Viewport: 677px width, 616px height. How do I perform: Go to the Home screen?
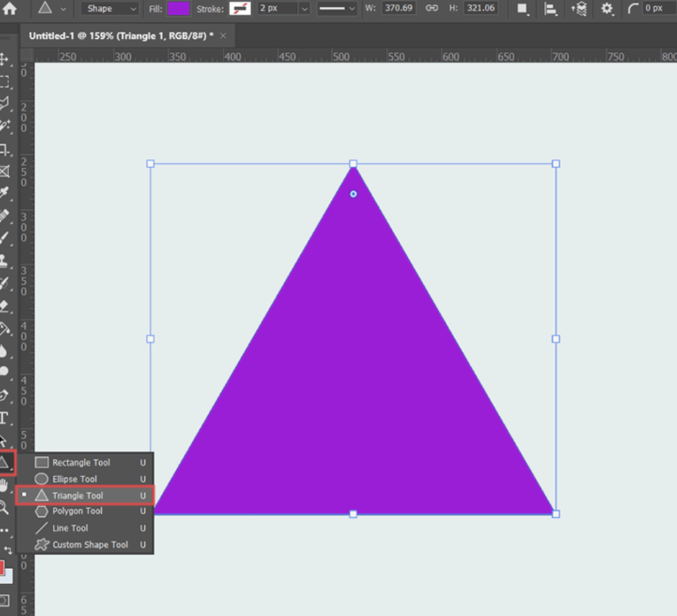[10, 9]
